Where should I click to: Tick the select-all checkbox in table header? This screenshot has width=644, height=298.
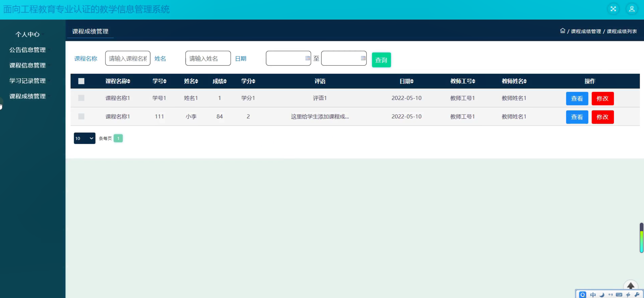click(x=81, y=81)
